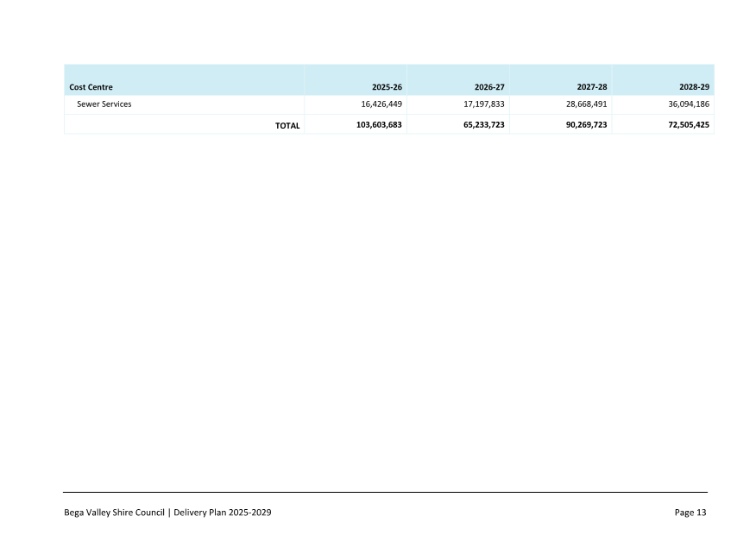Click Sewer Services value 16,426,449
Screen dimensions: 756x535
(x=379, y=104)
